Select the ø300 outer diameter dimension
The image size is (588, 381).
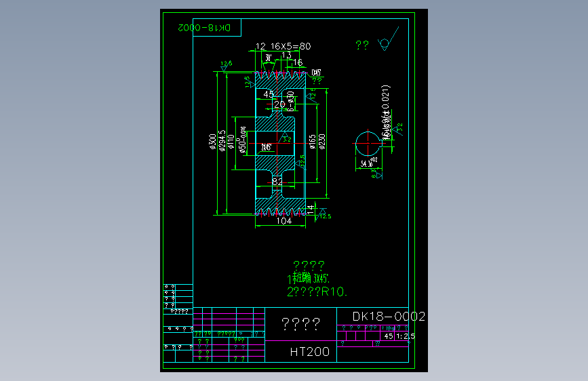click(213, 142)
